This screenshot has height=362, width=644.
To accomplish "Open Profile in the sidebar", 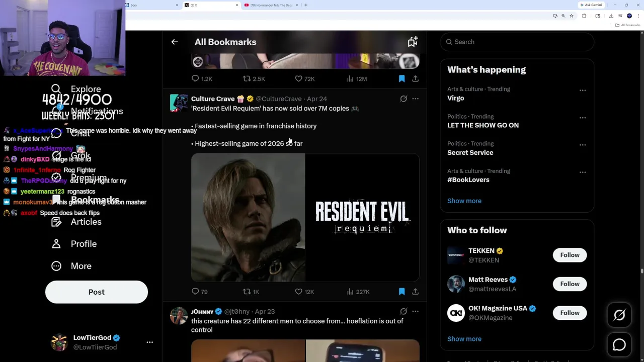I will tap(74, 244).
